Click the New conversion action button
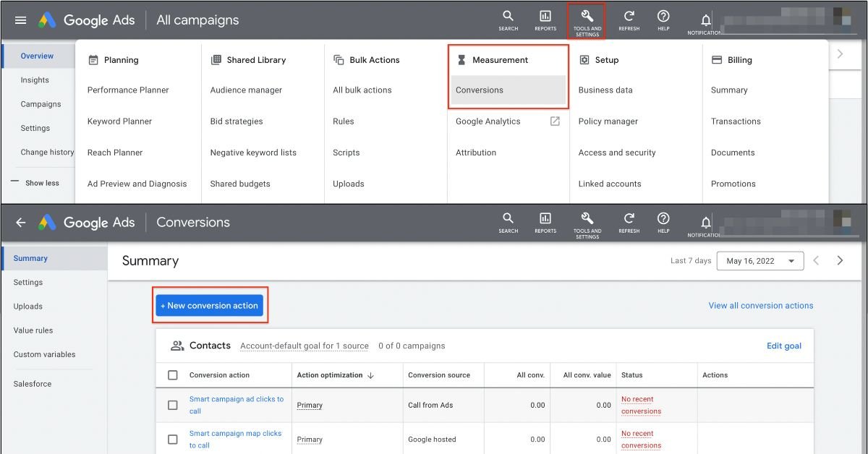868x454 pixels. pyautogui.click(x=209, y=305)
